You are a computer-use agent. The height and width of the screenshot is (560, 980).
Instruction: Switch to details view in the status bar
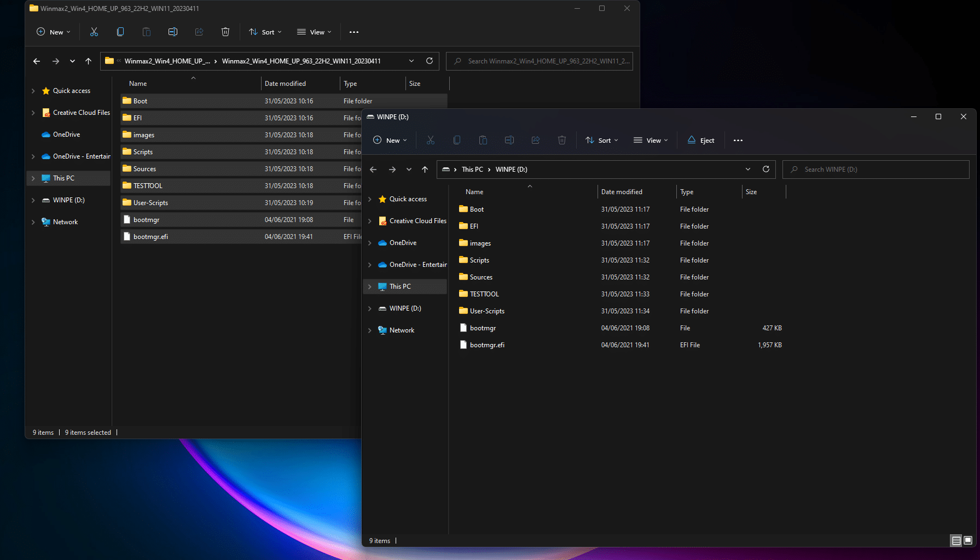[x=955, y=540]
